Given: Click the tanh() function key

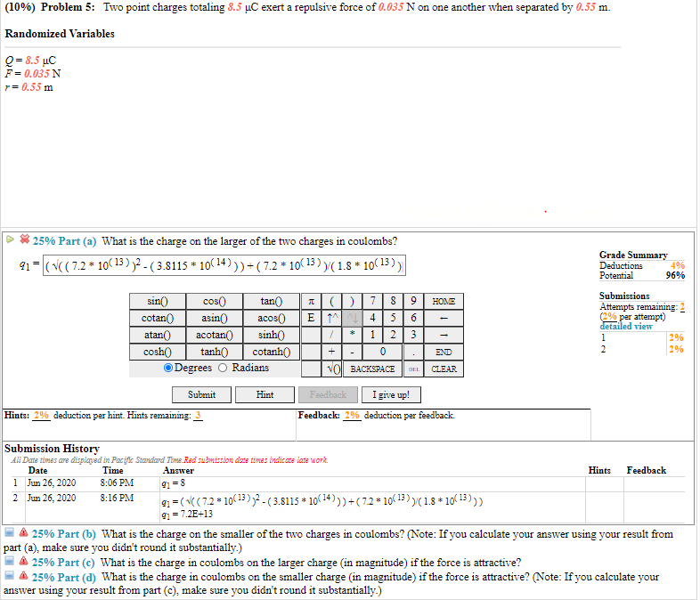Looking at the screenshot, I should coord(215,352).
